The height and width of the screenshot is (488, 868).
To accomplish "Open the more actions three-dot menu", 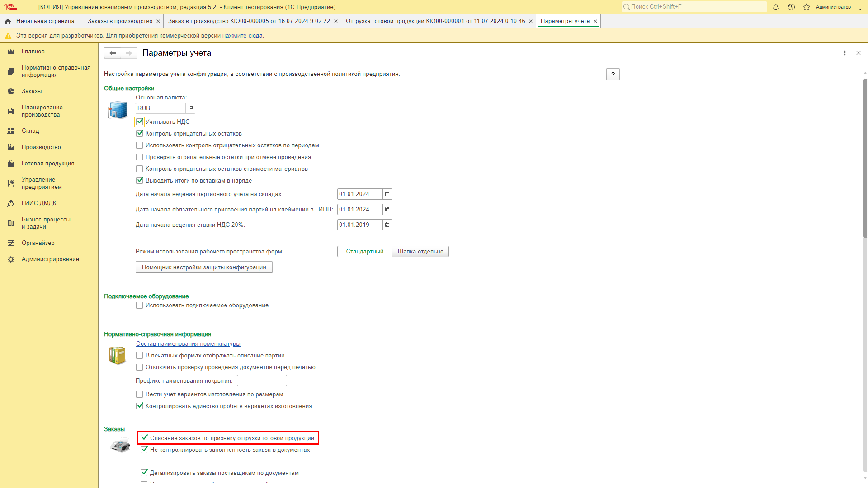I will [845, 53].
